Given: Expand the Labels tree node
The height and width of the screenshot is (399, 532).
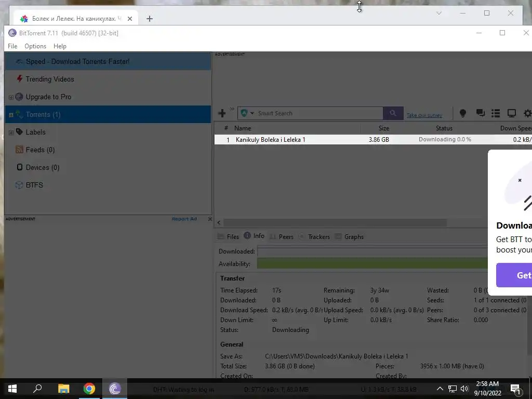Looking at the screenshot, I should [11, 132].
